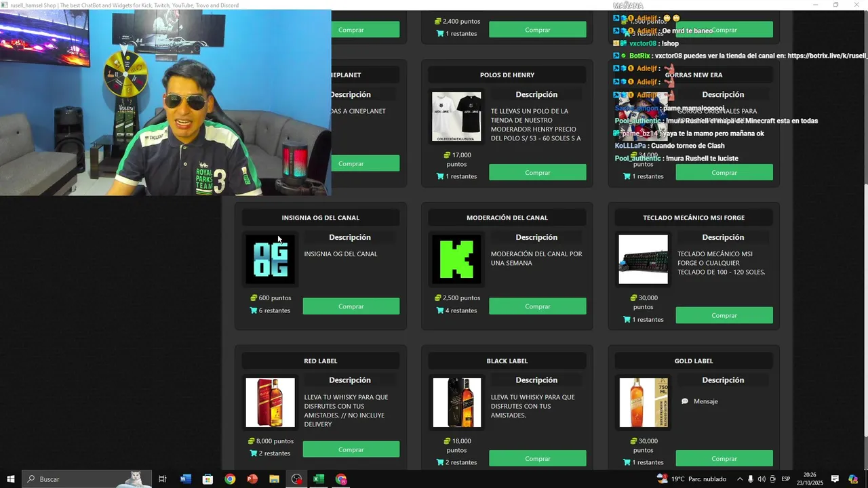Open the notification center icon
This screenshot has width=868, height=488.
coord(835,479)
